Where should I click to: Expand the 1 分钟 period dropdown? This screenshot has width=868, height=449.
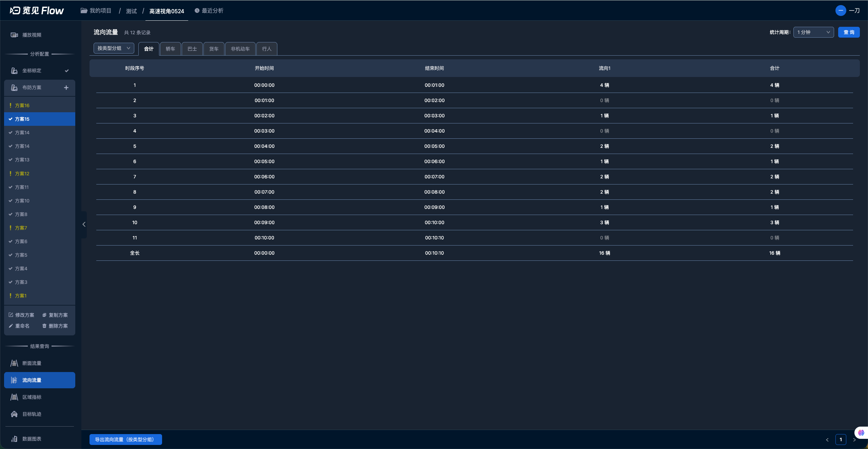click(x=813, y=32)
